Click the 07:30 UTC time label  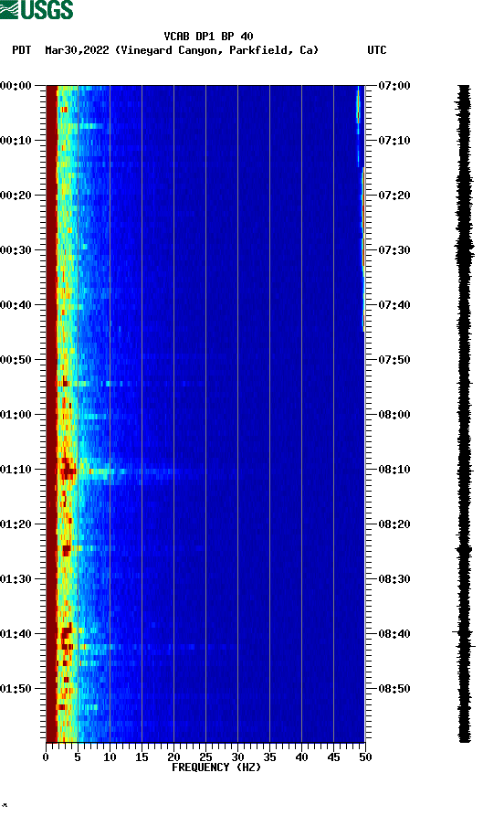pos(394,250)
